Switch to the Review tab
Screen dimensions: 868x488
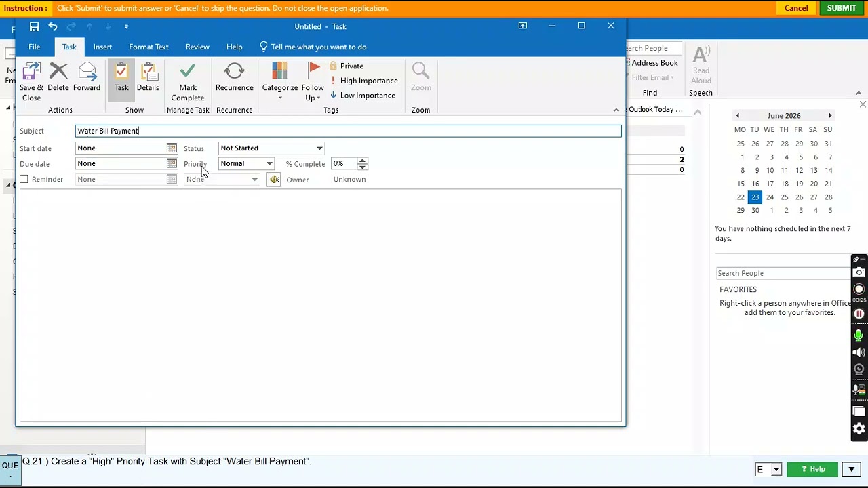coord(197,47)
